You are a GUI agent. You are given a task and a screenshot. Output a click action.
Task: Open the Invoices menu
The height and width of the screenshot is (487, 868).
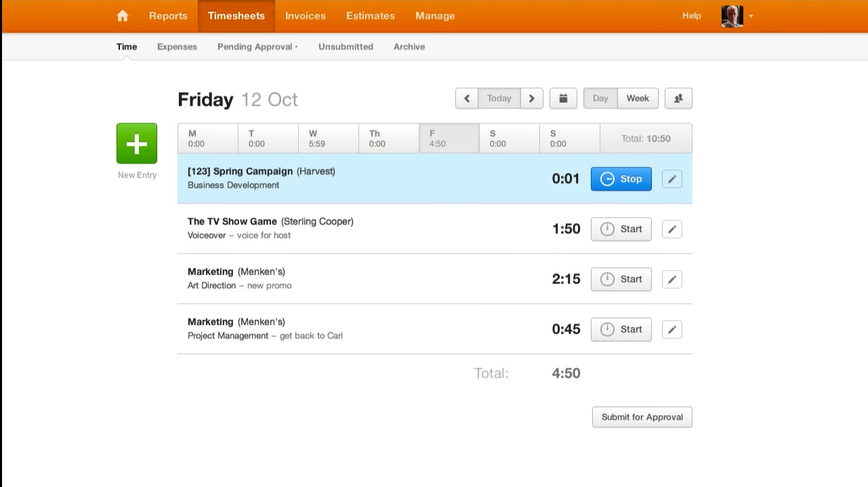pyautogui.click(x=306, y=16)
